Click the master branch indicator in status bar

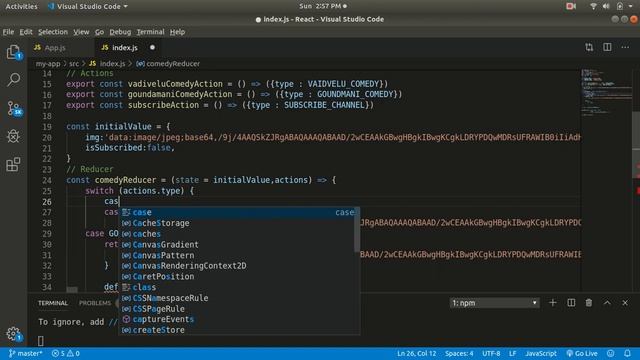[x=25, y=353]
